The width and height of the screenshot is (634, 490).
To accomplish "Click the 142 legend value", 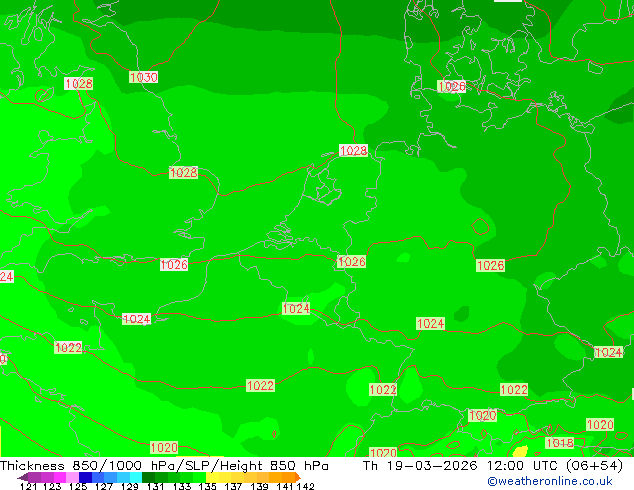I will coord(306,486).
